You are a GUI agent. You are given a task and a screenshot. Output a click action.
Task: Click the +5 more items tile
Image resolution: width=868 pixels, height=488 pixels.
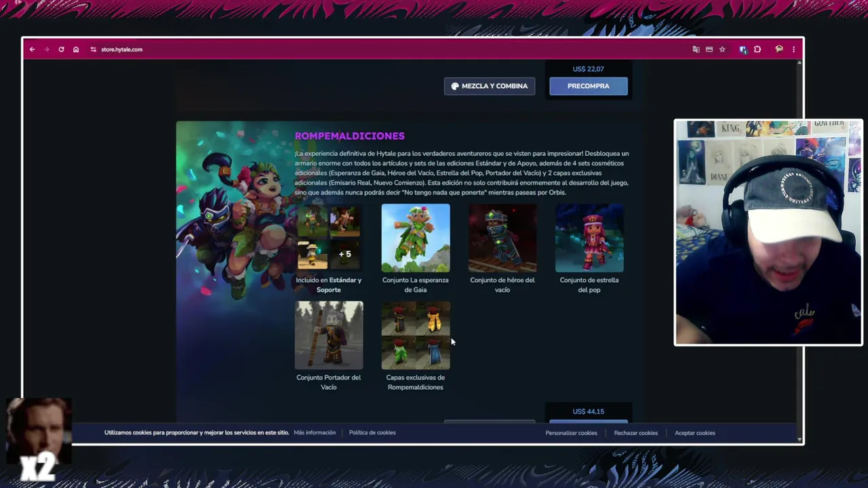tap(345, 254)
